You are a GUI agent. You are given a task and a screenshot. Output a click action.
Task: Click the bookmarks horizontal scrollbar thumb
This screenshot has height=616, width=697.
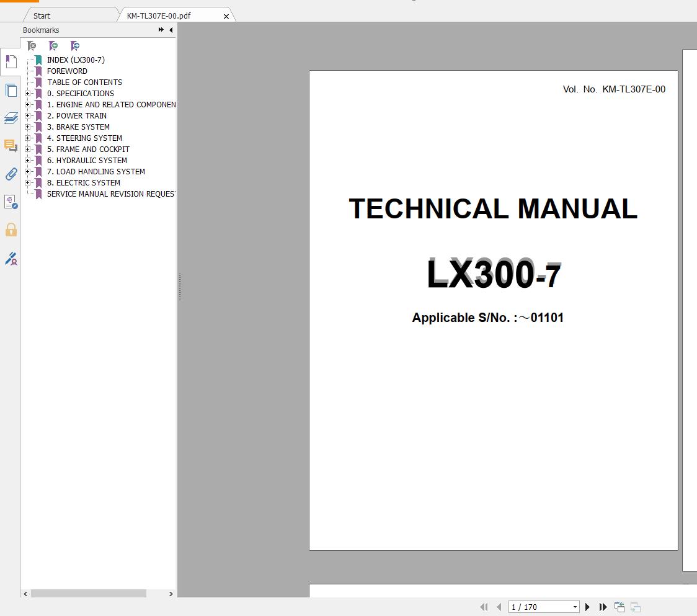(89, 593)
